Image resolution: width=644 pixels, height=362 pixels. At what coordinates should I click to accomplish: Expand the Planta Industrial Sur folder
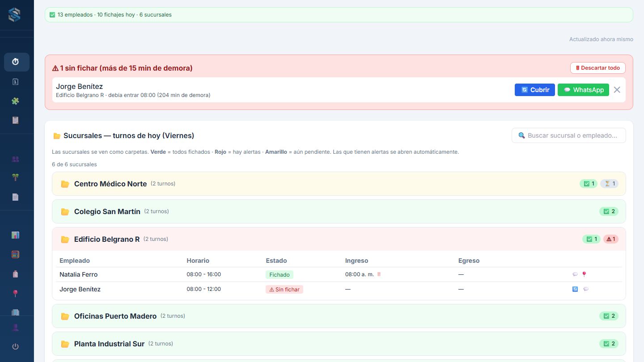(339, 344)
